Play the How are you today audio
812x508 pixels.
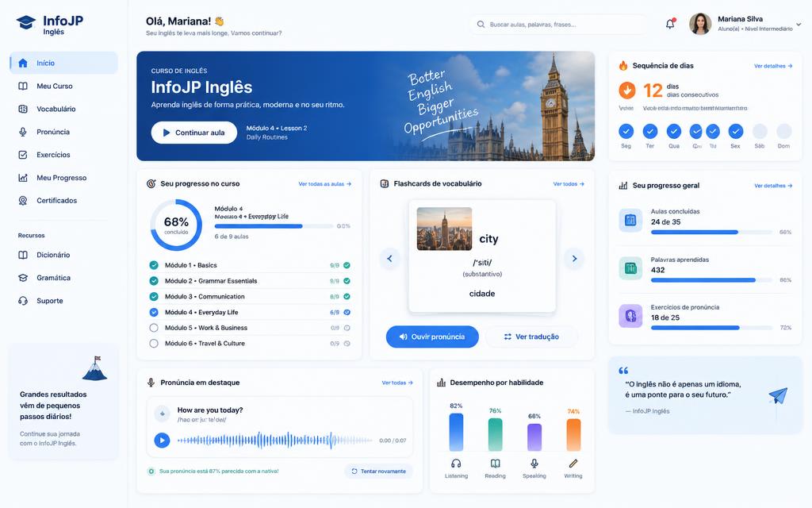162,441
